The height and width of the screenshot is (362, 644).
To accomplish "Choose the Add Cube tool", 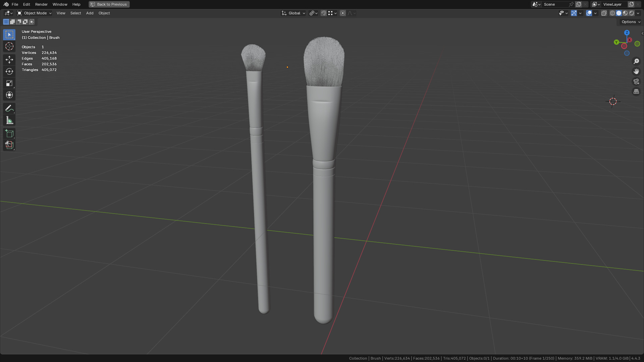I will [9, 133].
